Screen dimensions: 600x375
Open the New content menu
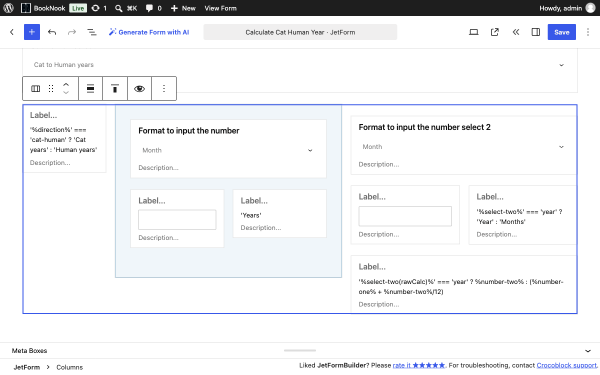click(183, 8)
